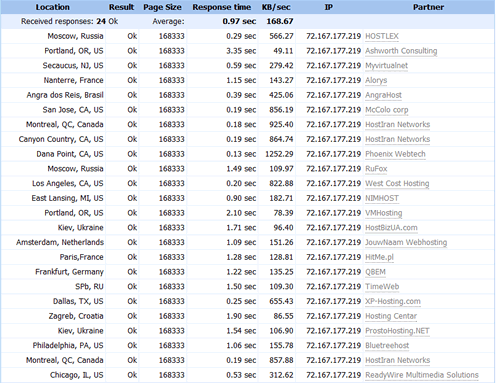This screenshot has height=383, width=497.
Task: Open the ReadyWire Multimedia Solutions link
Action: pyautogui.click(x=422, y=375)
